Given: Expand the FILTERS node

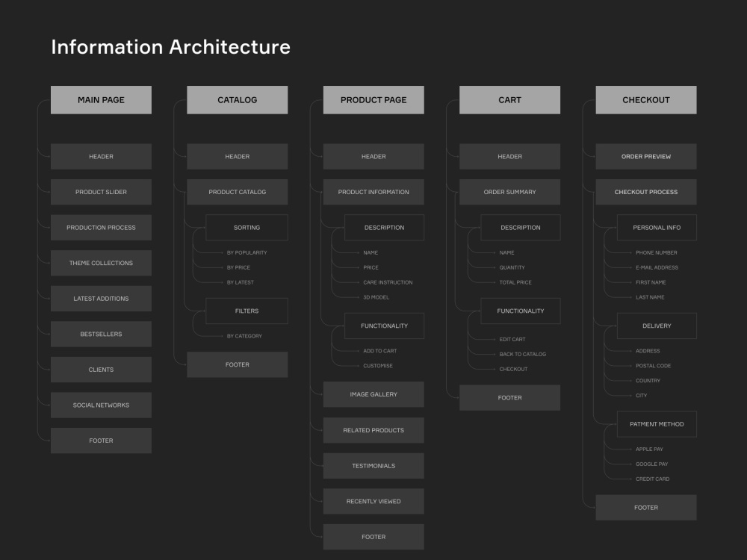Looking at the screenshot, I should coord(247,311).
